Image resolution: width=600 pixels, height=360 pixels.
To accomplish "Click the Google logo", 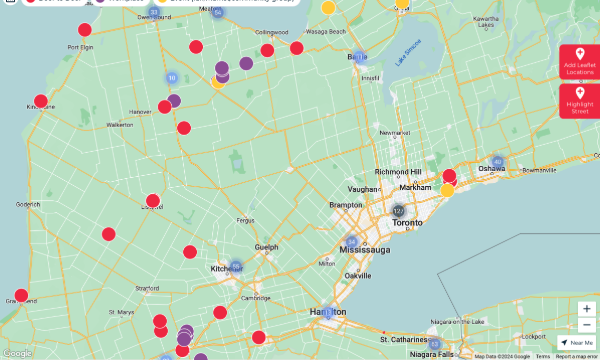I will tap(17, 353).
